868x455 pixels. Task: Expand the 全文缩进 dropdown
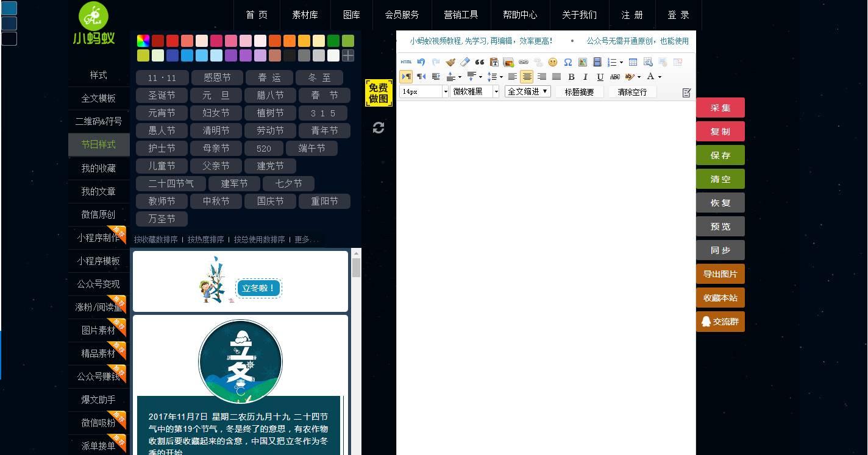coord(527,91)
